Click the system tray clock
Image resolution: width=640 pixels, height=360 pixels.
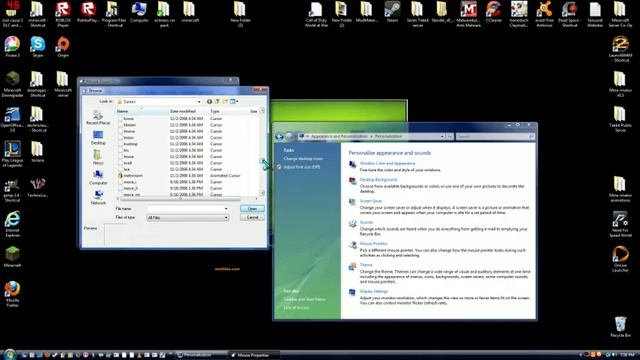[627, 355]
